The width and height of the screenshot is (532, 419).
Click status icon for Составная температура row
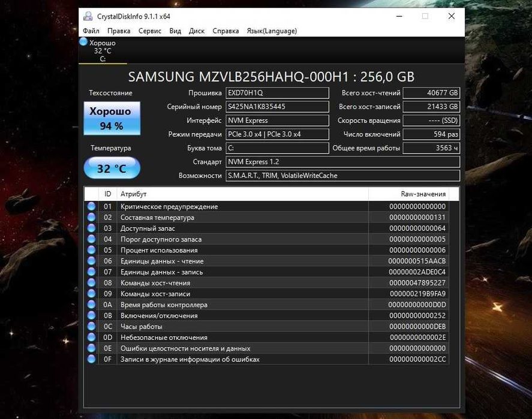(x=91, y=217)
